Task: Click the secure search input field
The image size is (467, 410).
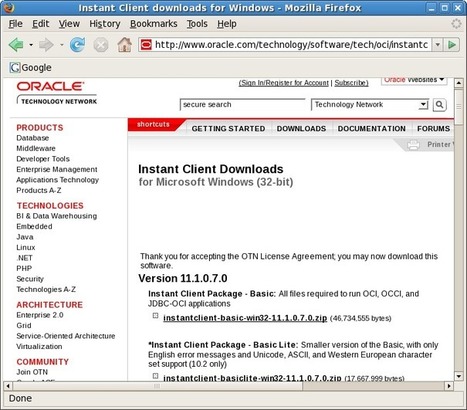Action: click(242, 105)
